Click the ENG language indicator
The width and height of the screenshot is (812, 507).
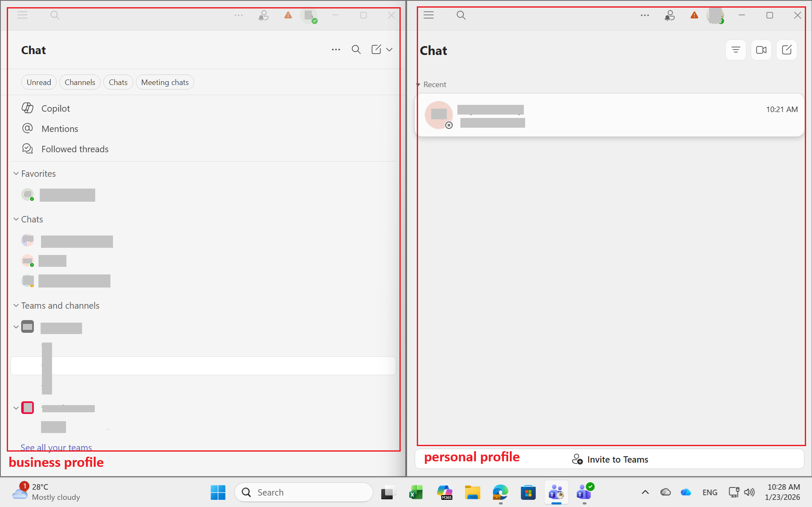point(710,492)
